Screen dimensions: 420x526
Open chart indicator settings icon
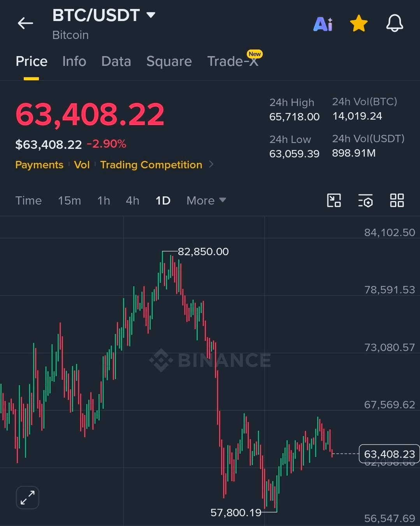point(365,200)
